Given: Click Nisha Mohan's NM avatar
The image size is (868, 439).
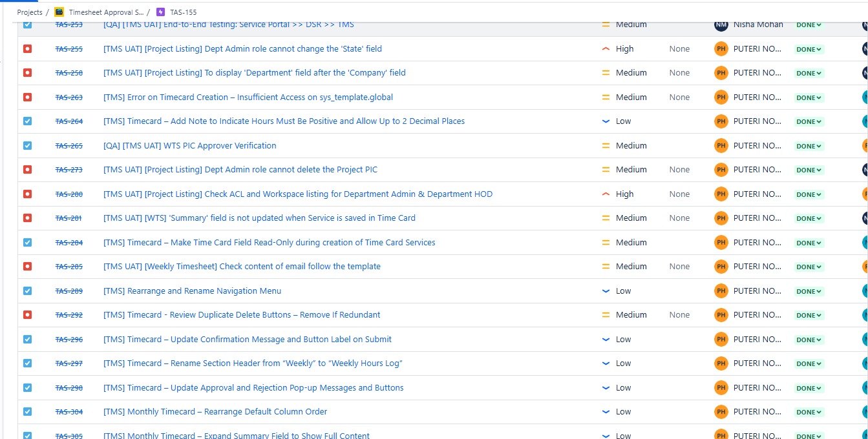Looking at the screenshot, I should pyautogui.click(x=721, y=25).
